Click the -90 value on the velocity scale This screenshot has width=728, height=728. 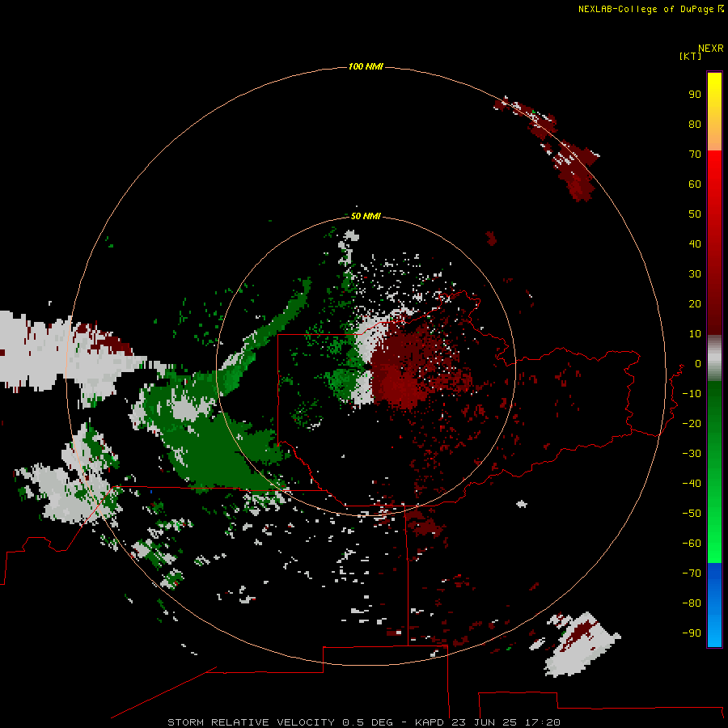coord(692,633)
